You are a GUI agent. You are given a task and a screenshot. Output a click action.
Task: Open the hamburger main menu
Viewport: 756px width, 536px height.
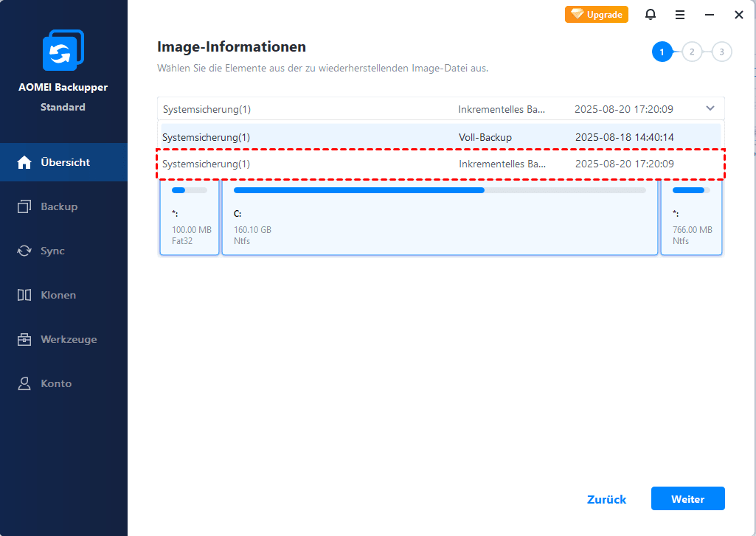click(x=680, y=15)
